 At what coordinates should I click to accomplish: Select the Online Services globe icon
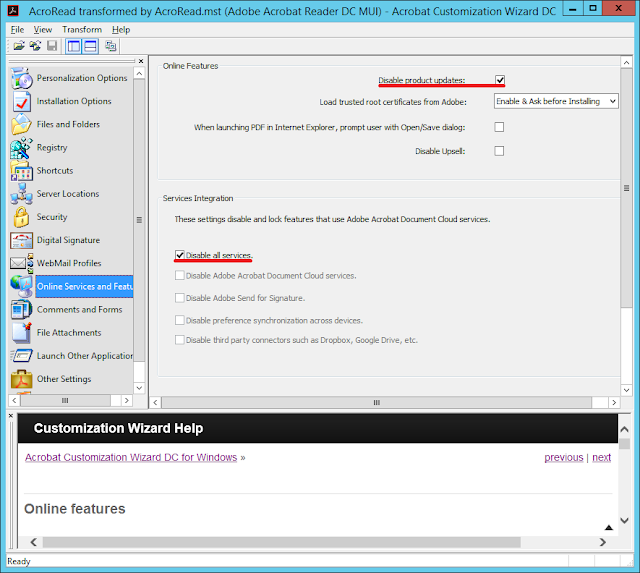coord(22,286)
